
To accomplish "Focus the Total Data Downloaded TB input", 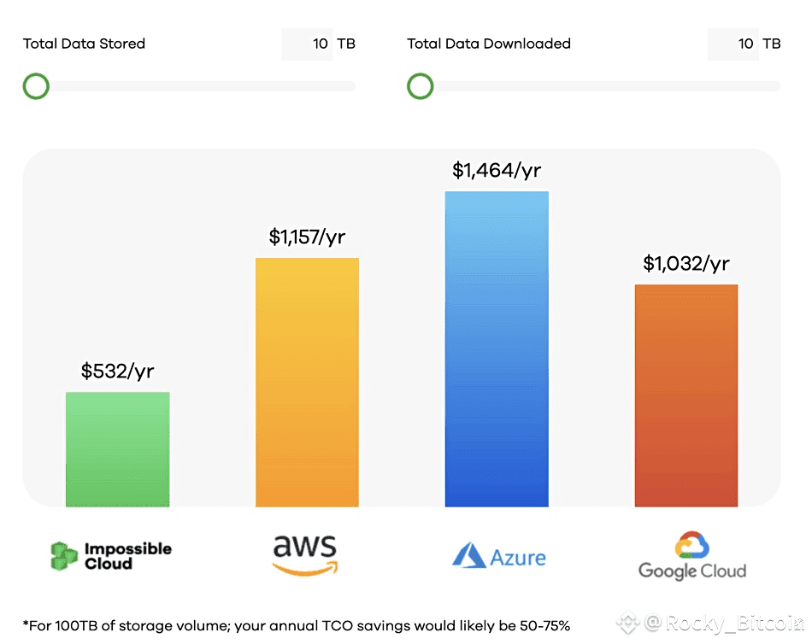I will 733,44.
